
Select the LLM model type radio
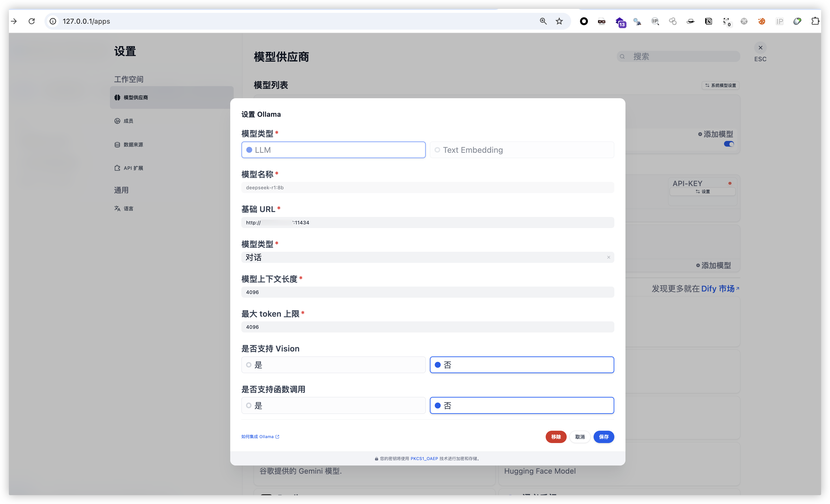(x=333, y=150)
